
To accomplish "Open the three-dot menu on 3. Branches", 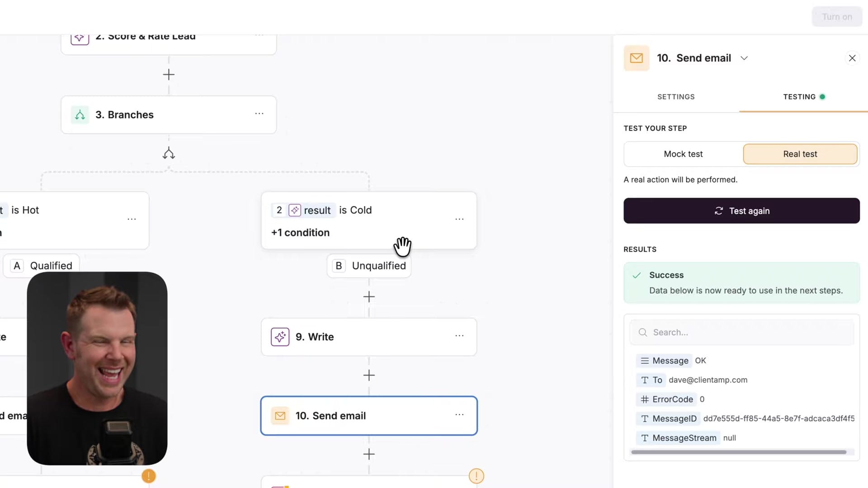I will [x=259, y=113].
